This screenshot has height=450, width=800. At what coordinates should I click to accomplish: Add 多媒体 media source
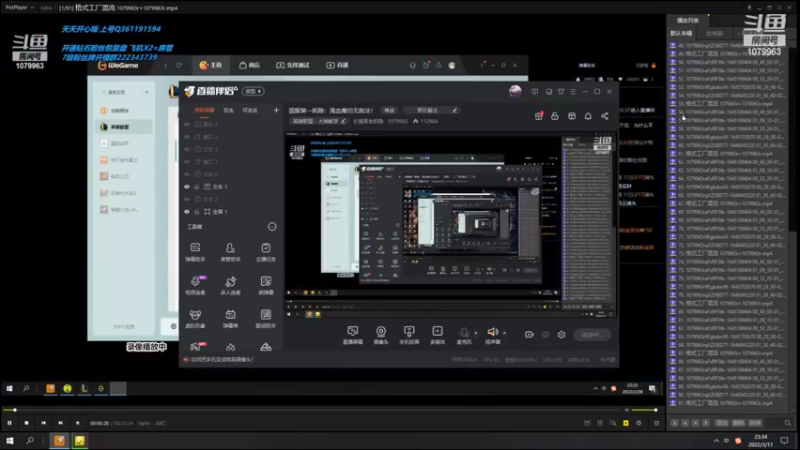[x=437, y=335]
